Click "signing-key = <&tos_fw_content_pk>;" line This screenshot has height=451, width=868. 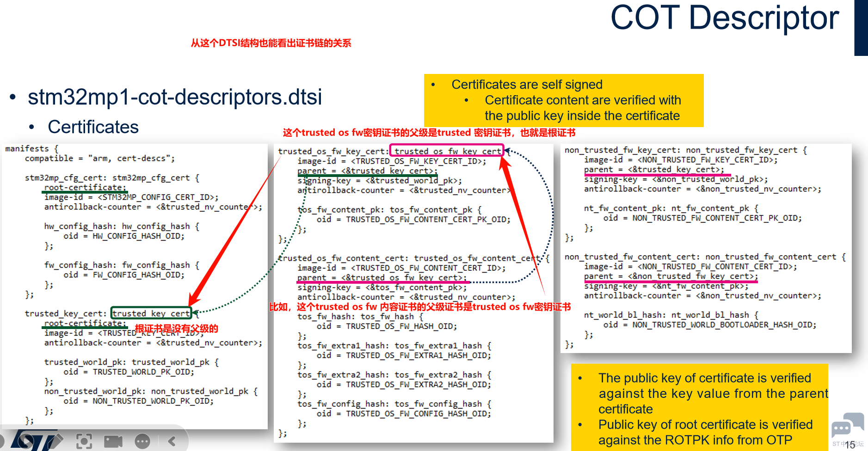coord(382,287)
